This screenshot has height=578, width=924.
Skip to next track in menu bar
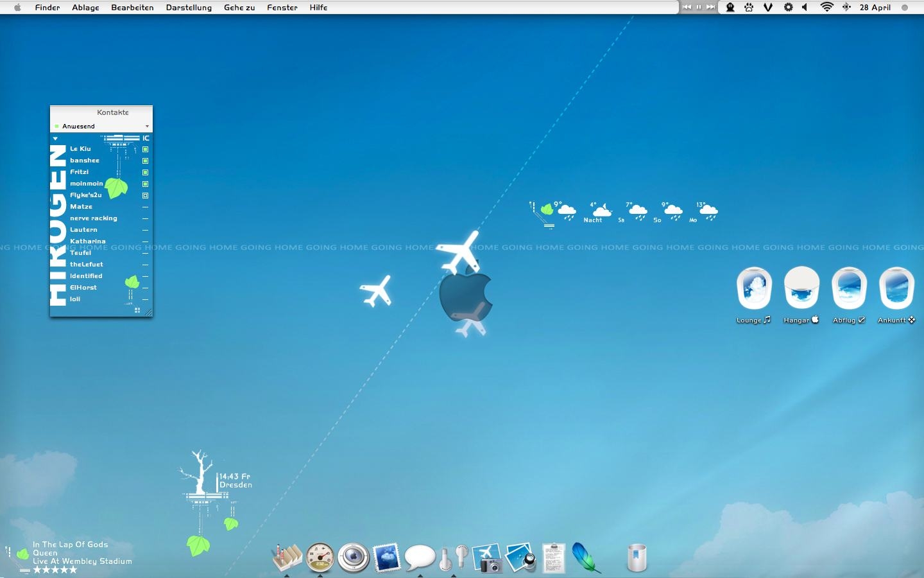(710, 7)
